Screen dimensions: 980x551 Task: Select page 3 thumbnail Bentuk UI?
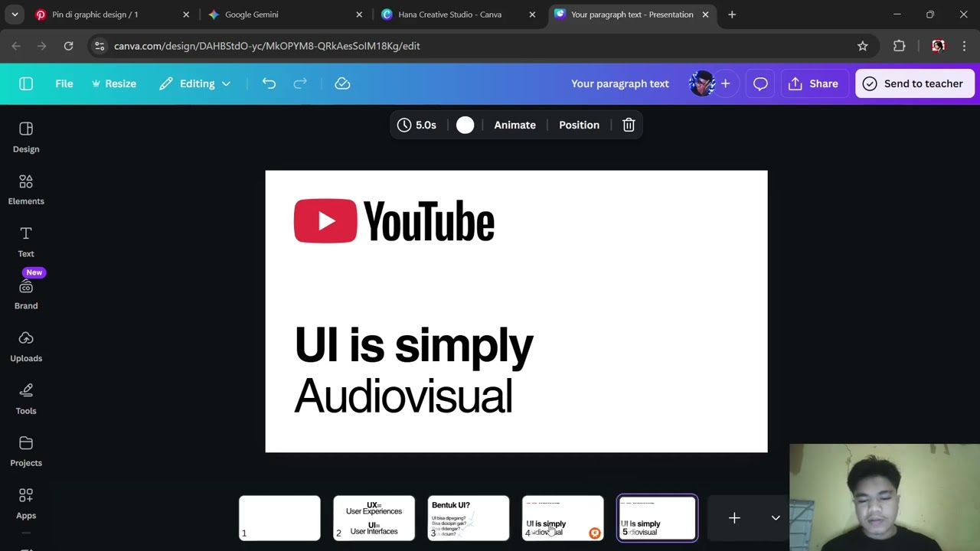pyautogui.click(x=468, y=518)
